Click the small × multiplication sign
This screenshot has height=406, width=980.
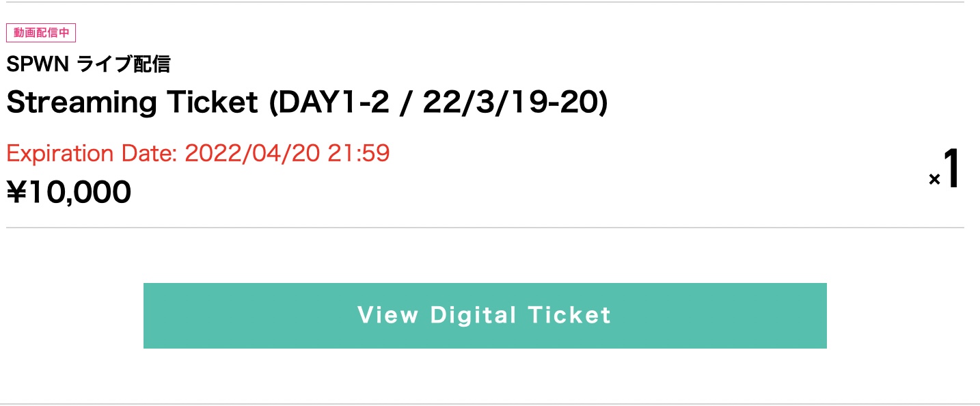click(x=934, y=180)
